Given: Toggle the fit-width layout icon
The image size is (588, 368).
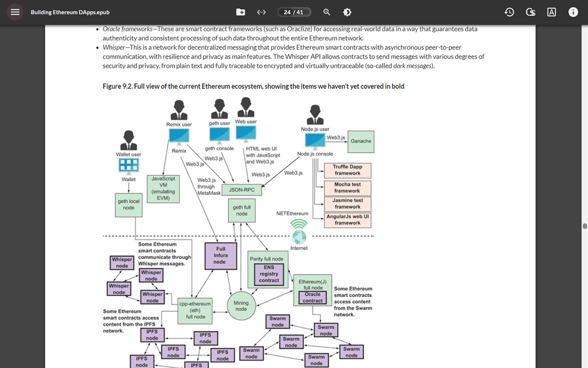Looking at the screenshot, I should pyautogui.click(x=261, y=12).
